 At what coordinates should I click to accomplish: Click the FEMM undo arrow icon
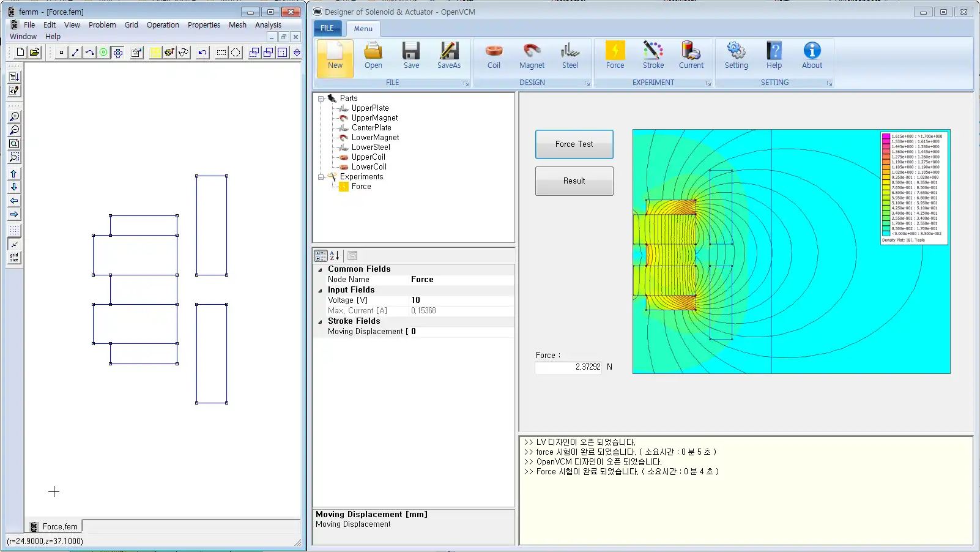click(202, 53)
